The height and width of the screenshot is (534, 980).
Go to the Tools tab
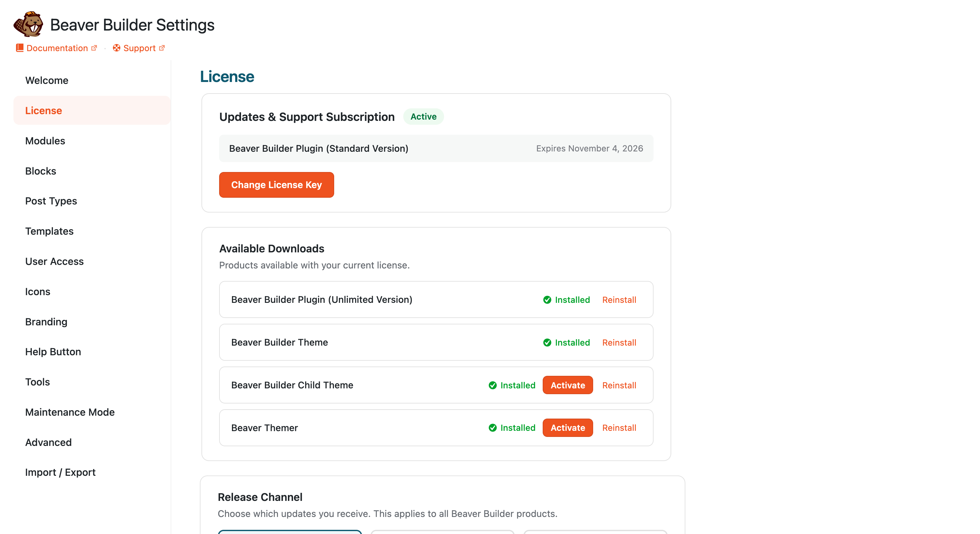click(x=92, y=382)
